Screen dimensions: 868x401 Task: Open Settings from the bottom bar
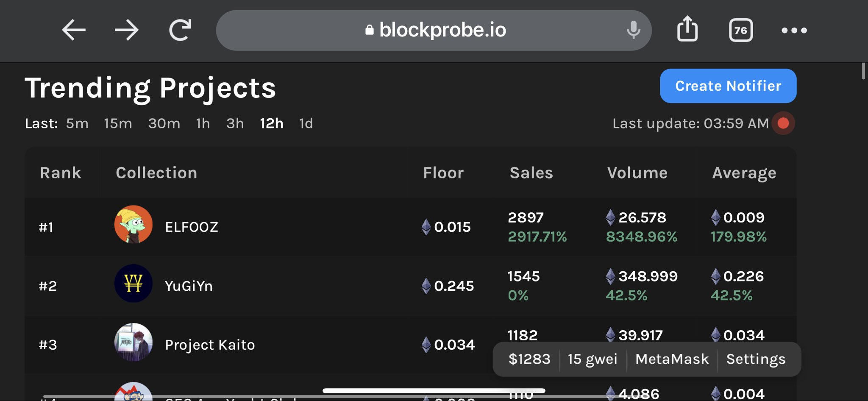pyautogui.click(x=756, y=359)
